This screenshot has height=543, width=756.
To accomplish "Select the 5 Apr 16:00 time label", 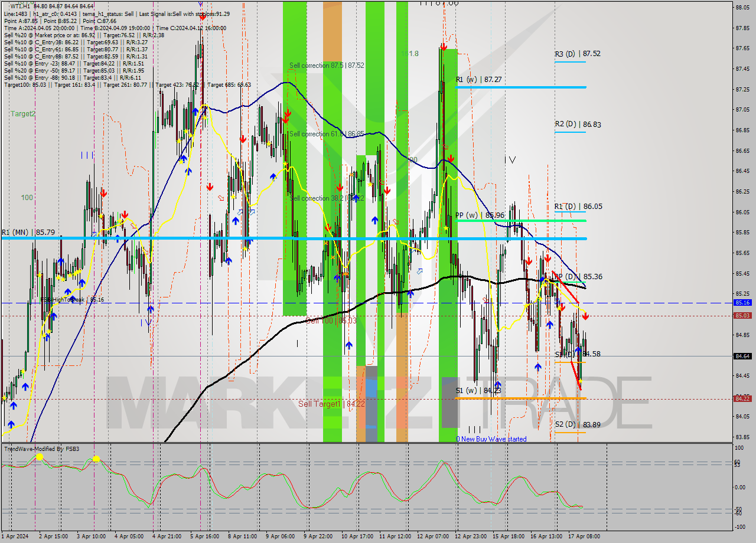I will (x=204, y=537).
